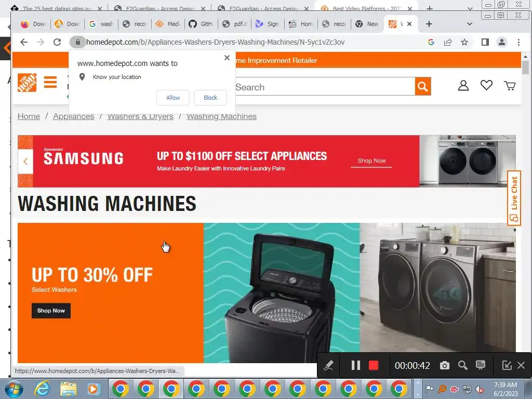Click the Home Depot logo
The width and height of the screenshot is (532, 399).
tap(27, 83)
